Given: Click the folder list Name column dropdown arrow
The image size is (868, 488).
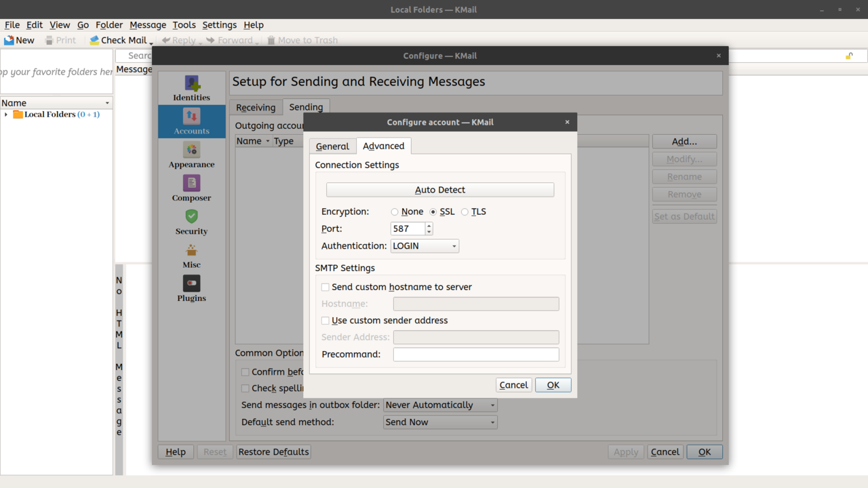Looking at the screenshot, I should click(x=107, y=103).
